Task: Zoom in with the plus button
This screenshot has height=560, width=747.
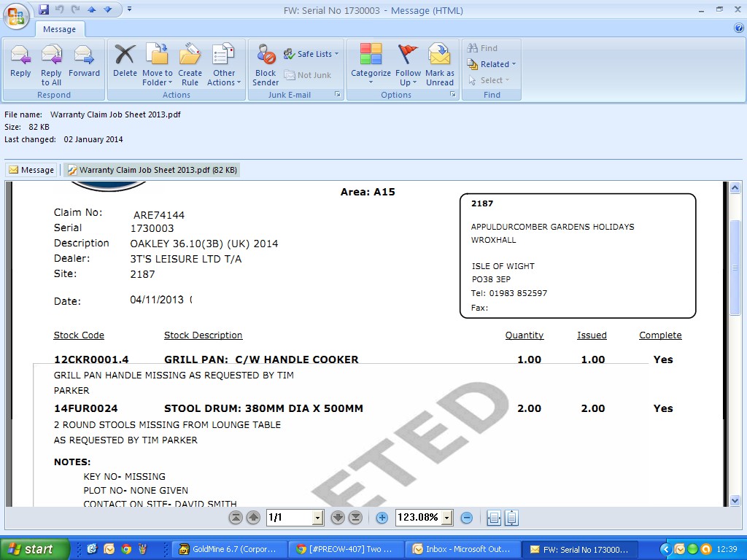Action: point(382,518)
